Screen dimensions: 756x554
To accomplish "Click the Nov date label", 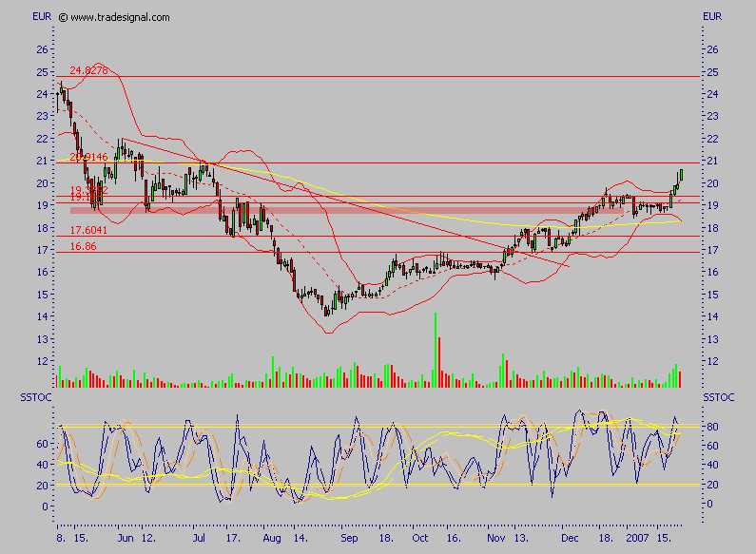I will coord(496,538).
